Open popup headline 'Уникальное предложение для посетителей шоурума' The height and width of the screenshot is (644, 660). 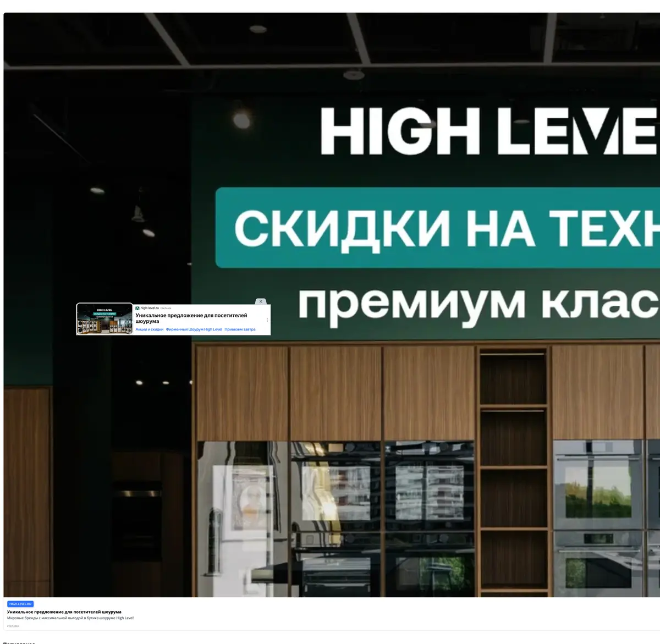[x=191, y=318]
